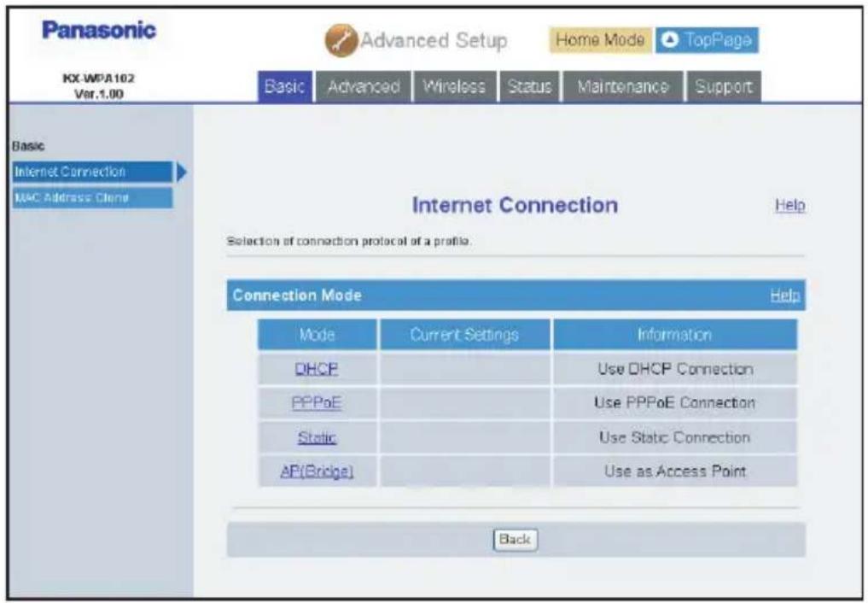Click the Basic heading in the sidebar

[28, 146]
